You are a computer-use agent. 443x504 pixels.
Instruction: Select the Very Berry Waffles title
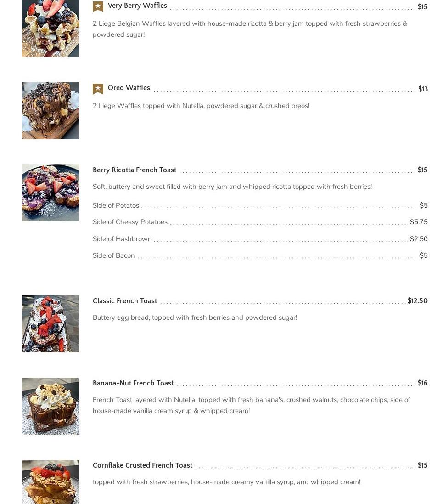[137, 6]
